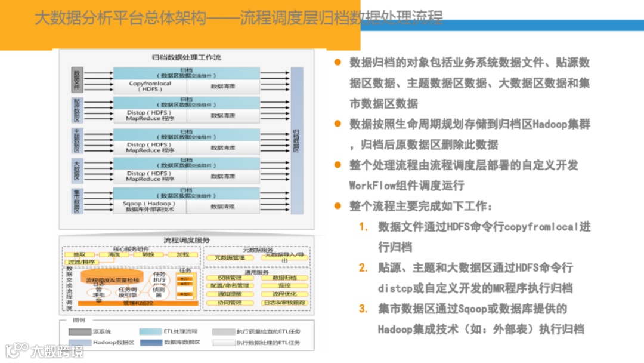Viewport: 644px width, 363px height.
Task: Click 数据清理 in the 集市数据区 row
Action: [223, 207]
